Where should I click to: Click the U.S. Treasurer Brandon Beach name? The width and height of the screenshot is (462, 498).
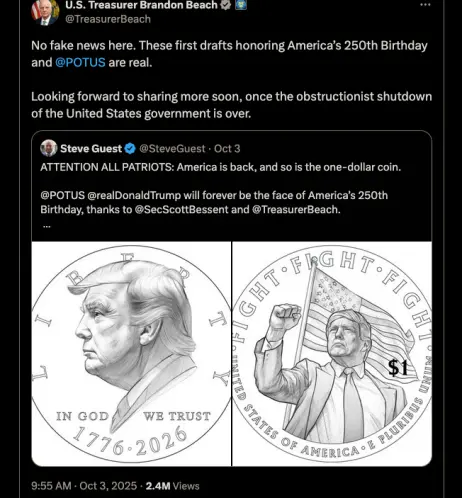pyautogui.click(x=141, y=5)
